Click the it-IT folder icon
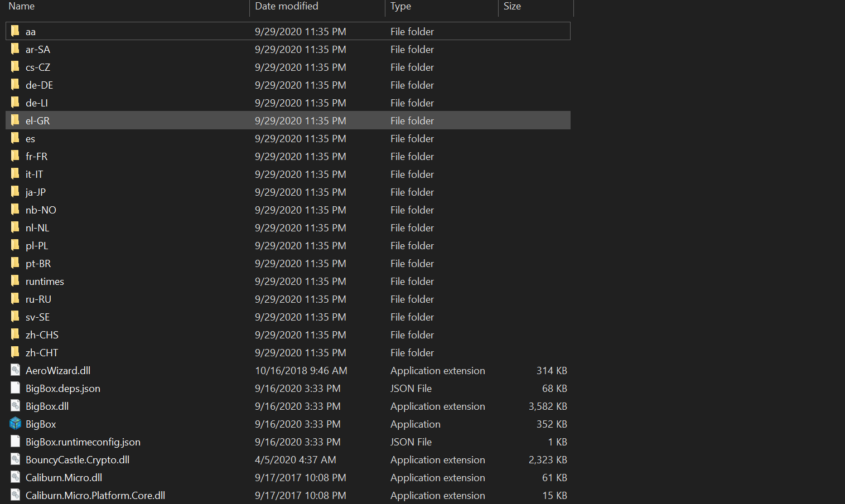Screen dimensions: 845x504 tap(15, 174)
